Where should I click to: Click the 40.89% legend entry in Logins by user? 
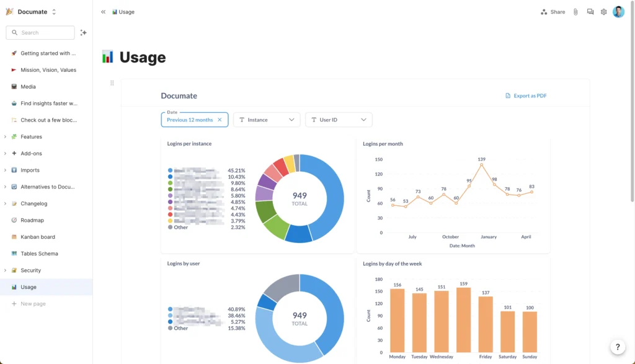(206, 309)
